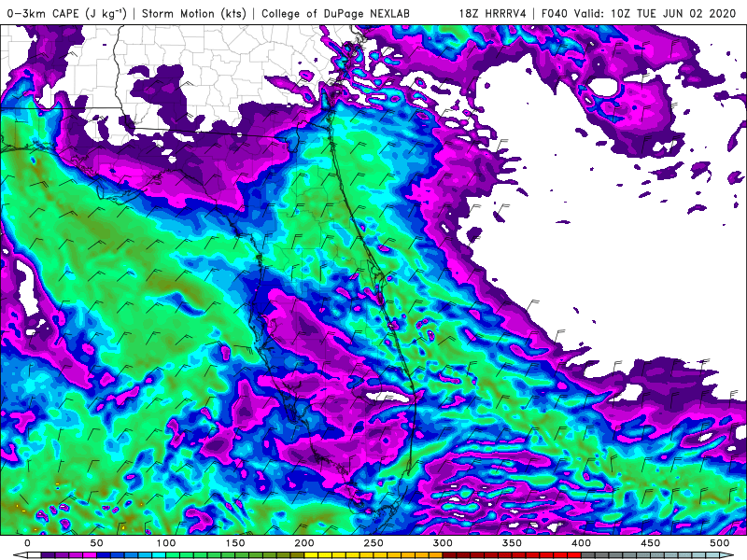747x560 pixels.
Task: Click the 'College of DuPage NEXLAB' text
Action: [x=335, y=13]
